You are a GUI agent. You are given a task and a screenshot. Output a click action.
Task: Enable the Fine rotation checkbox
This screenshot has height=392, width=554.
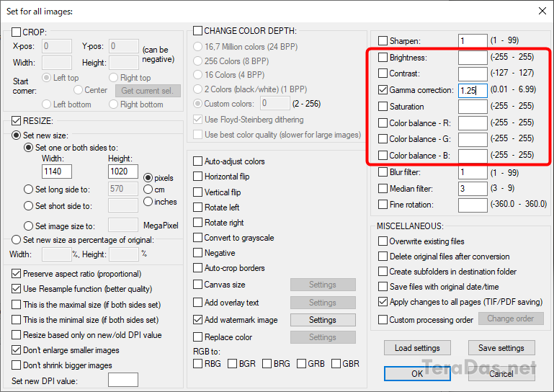pos(383,205)
